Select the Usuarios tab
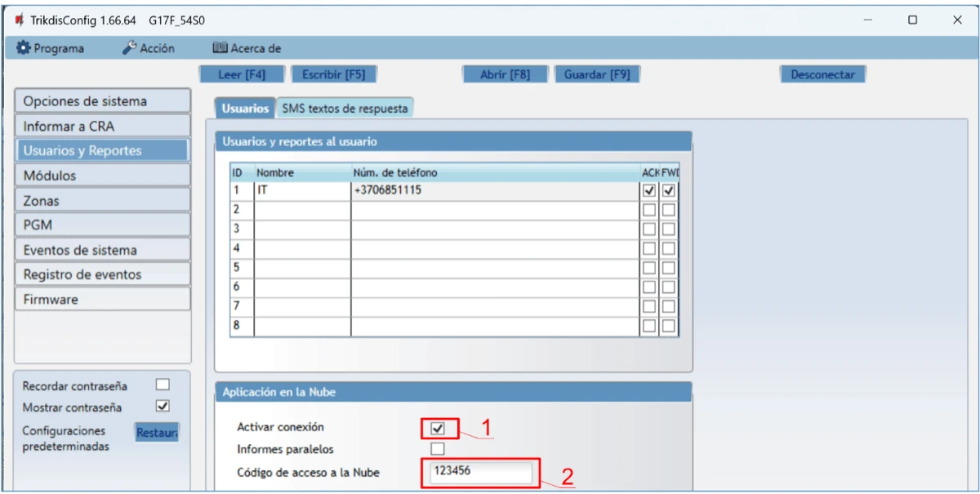Viewport: 980px width, 494px height. pyautogui.click(x=244, y=108)
